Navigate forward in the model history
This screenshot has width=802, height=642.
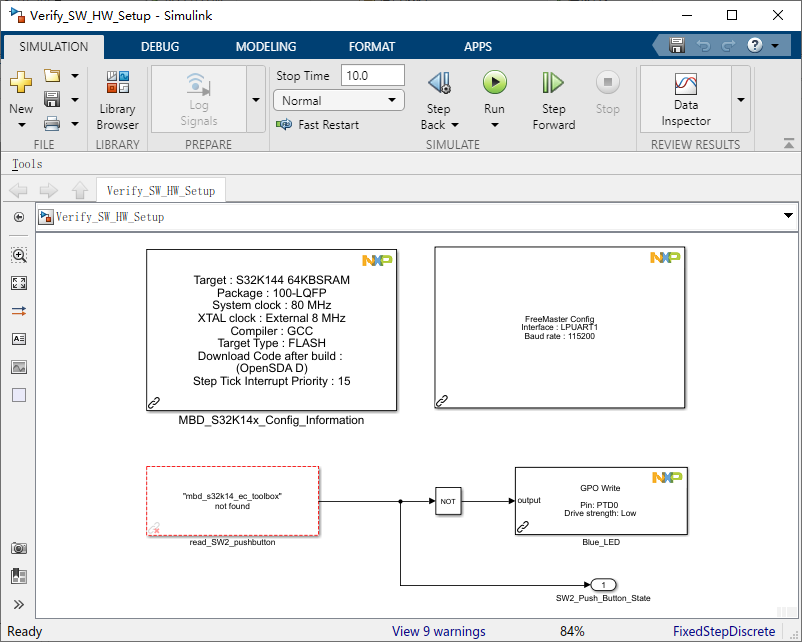49,191
